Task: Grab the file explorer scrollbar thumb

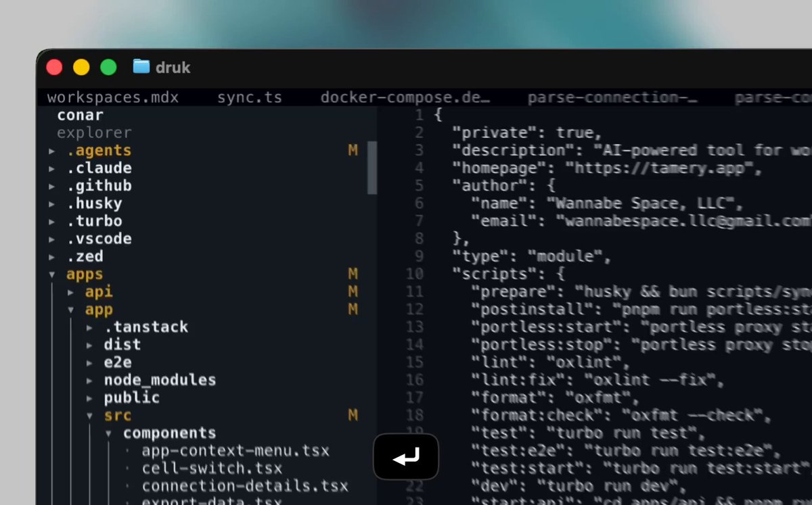Action: click(x=371, y=168)
